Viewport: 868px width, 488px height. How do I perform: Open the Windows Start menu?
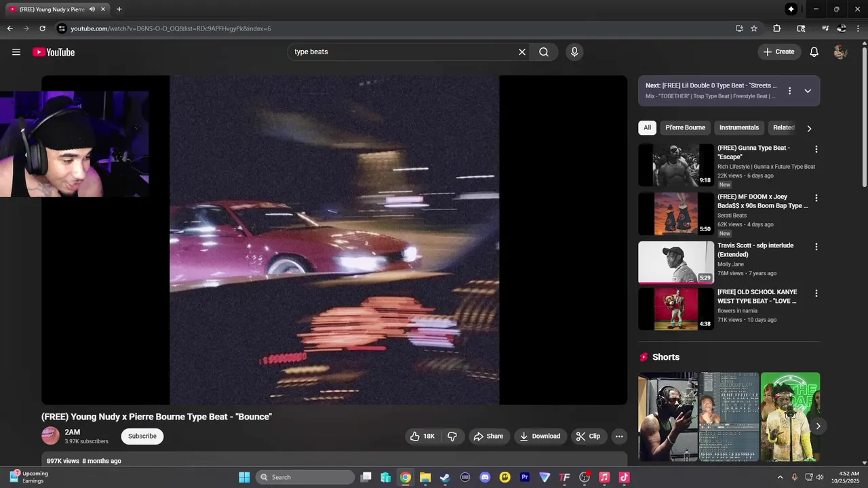coord(244,477)
